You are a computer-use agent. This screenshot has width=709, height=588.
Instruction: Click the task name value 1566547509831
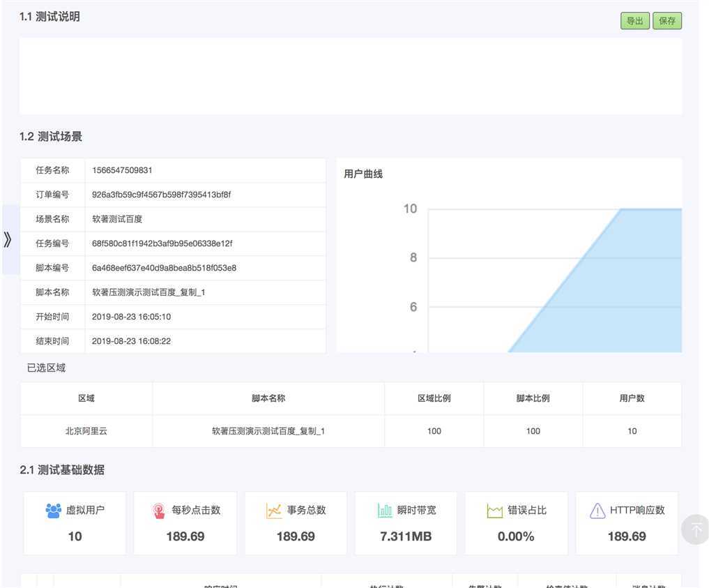[122, 170]
